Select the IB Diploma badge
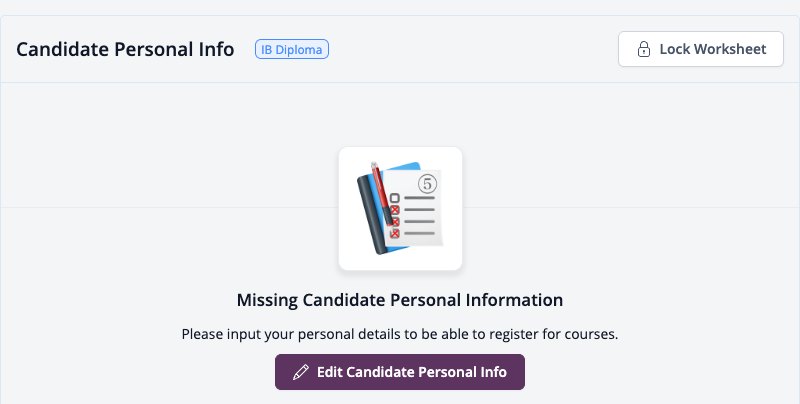 pyautogui.click(x=292, y=49)
